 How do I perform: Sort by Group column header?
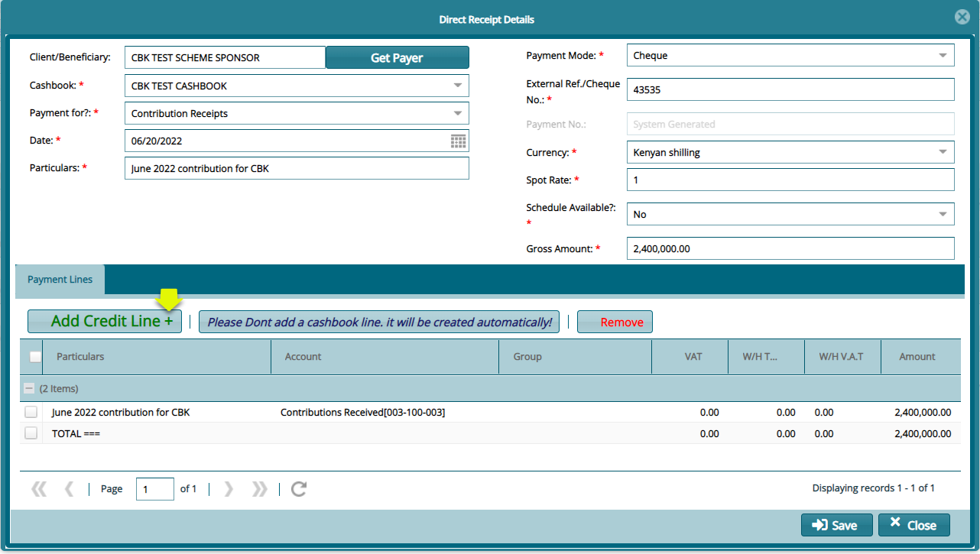click(575, 357)
